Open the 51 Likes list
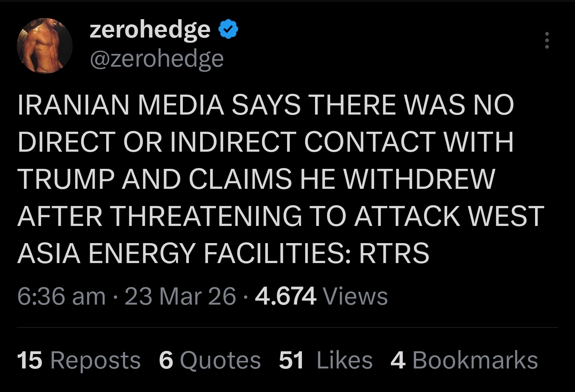The height and width of the screenshot is (392, 575). [325, 360]
